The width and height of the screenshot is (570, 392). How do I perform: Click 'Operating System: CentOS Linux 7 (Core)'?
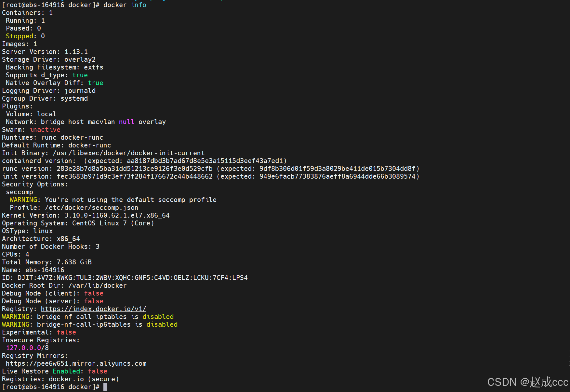78,223
